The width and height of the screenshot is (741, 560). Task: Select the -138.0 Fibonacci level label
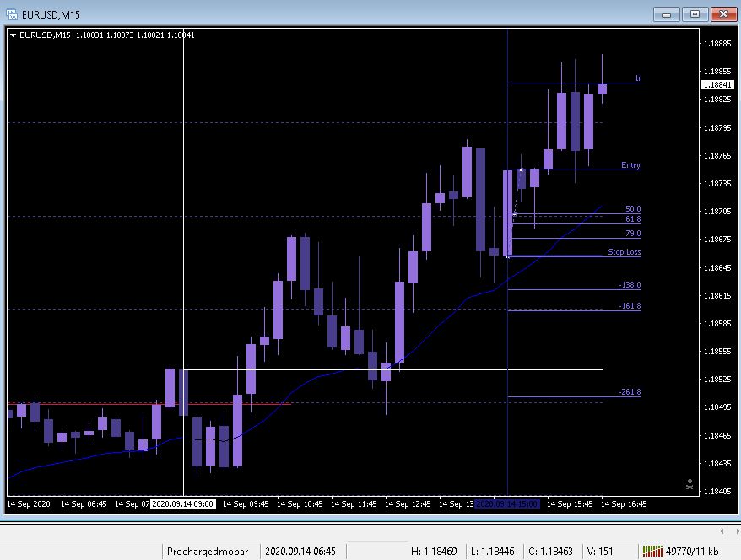[x=630, y=285]
